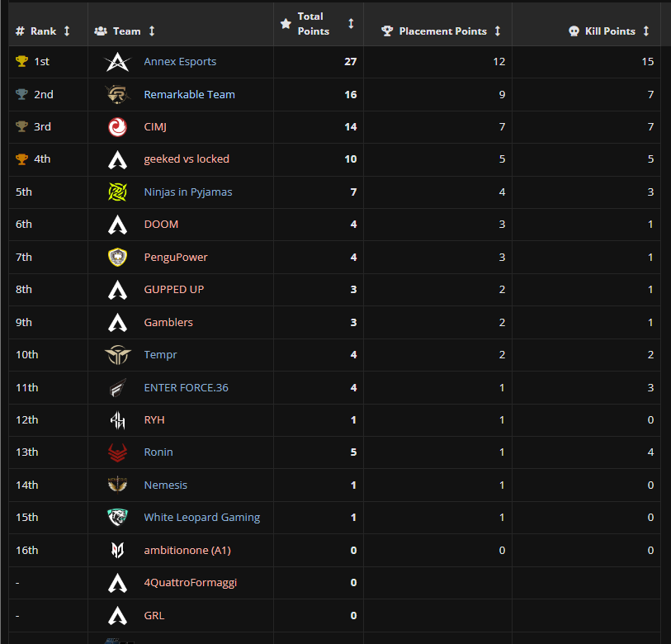The image size is (671, 644).
Task: Click the White Leopard Gaming logo
Action: tap(118, 517)
